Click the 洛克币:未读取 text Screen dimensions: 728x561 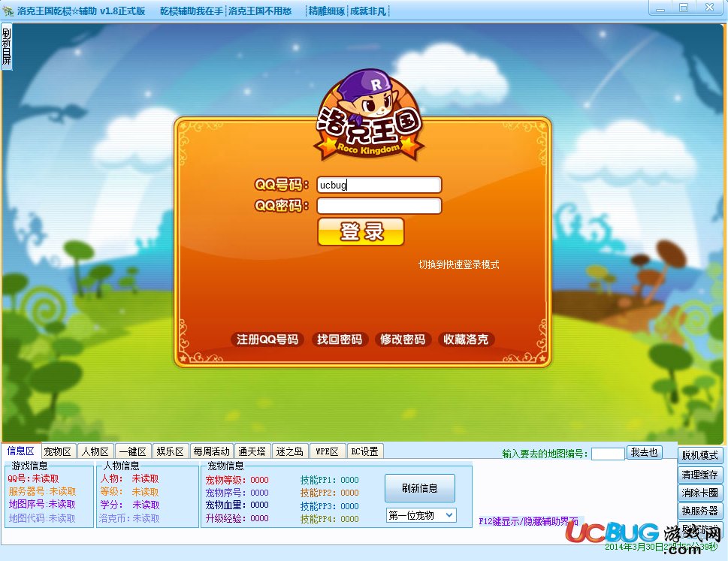(129, 518)
